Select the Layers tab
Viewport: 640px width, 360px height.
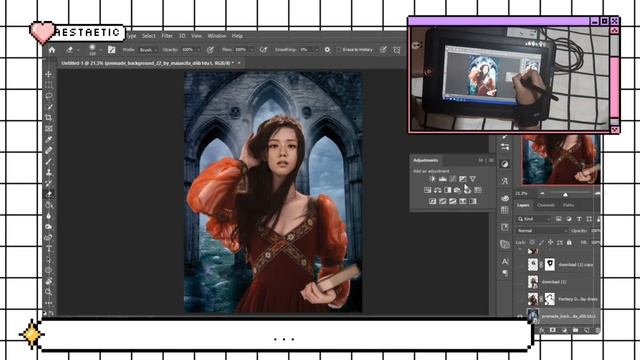pos(523,205)
